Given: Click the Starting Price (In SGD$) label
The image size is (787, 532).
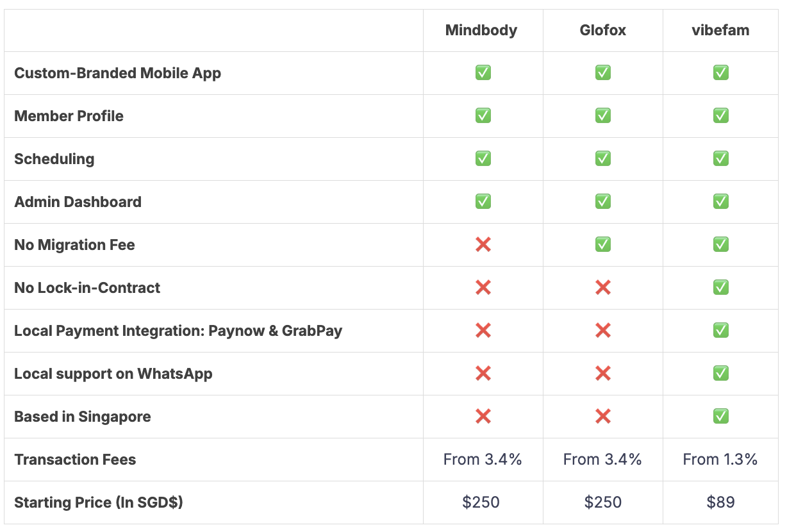Looking at the screenshot, I should [x=99, y=503].
